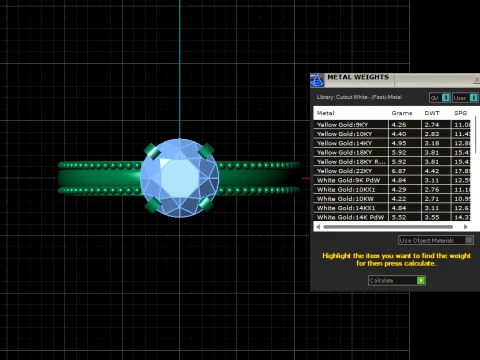Click the 4.42 DWT value
The image size is (480, 360).
(x=432, y=171)
